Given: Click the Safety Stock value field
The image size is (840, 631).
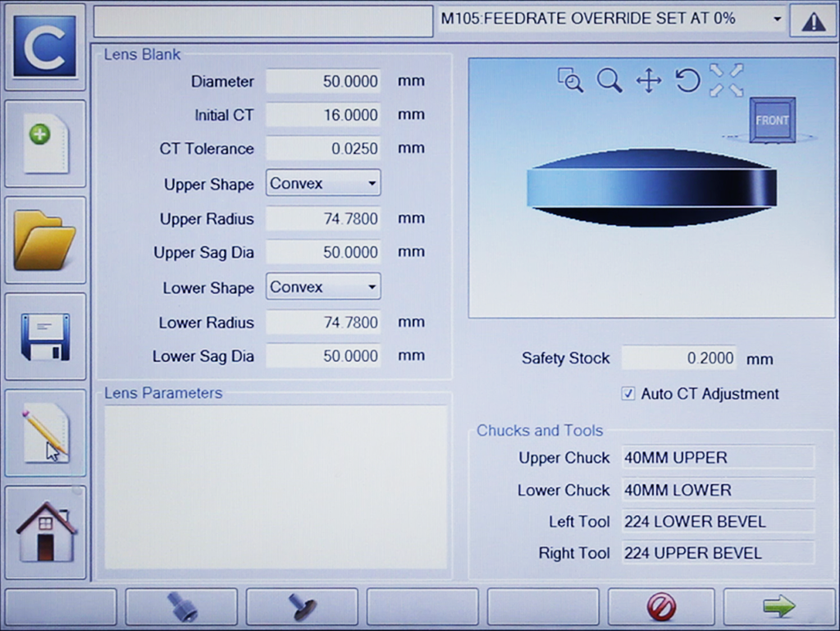Looking at the screenshot, I should 678,359.
